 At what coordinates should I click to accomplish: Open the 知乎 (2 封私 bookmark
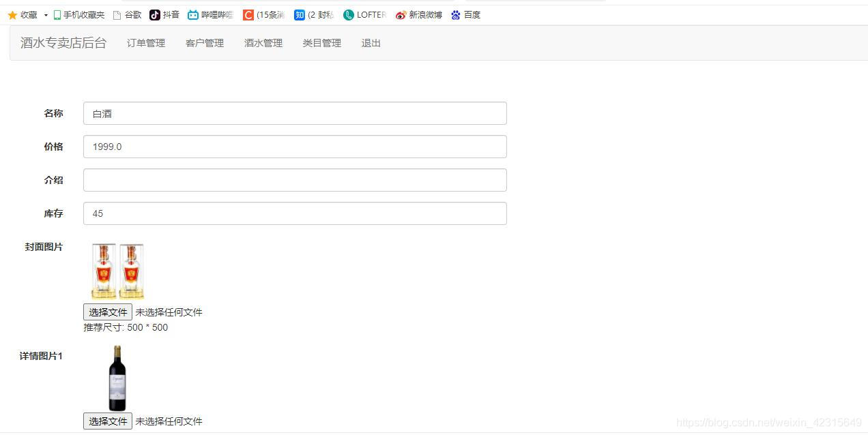tap(314, 15)
